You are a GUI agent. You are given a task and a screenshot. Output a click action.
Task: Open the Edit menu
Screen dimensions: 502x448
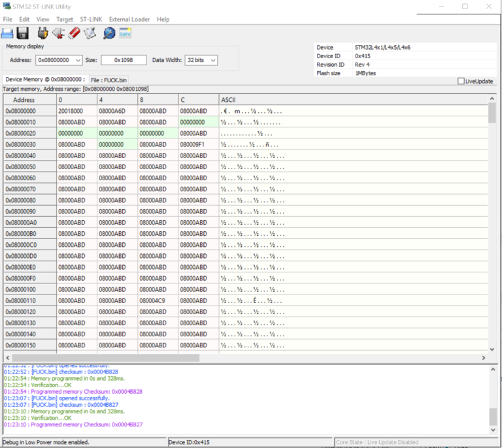[24, 19]
